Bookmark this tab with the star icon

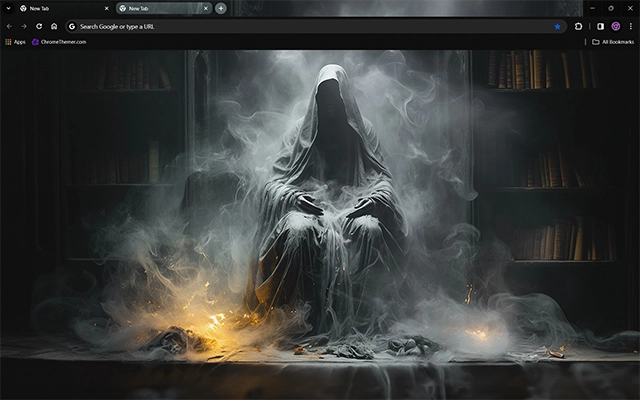[x=557, y=27]
